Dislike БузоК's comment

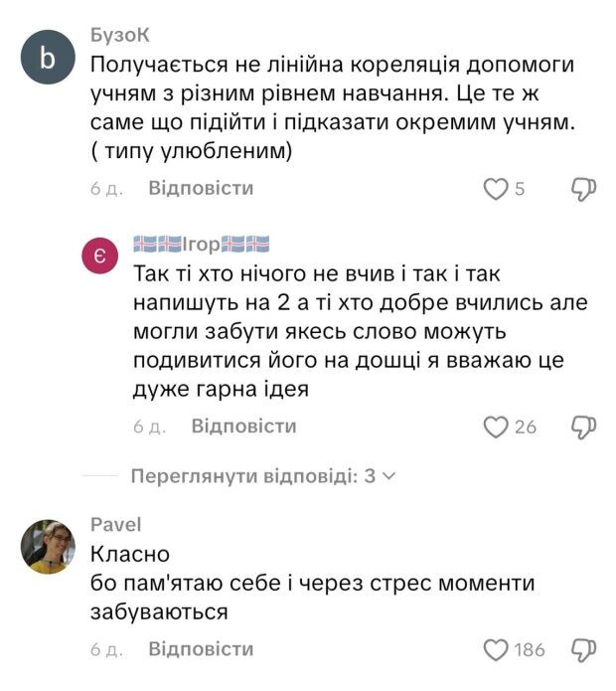(x=583, y=189)
